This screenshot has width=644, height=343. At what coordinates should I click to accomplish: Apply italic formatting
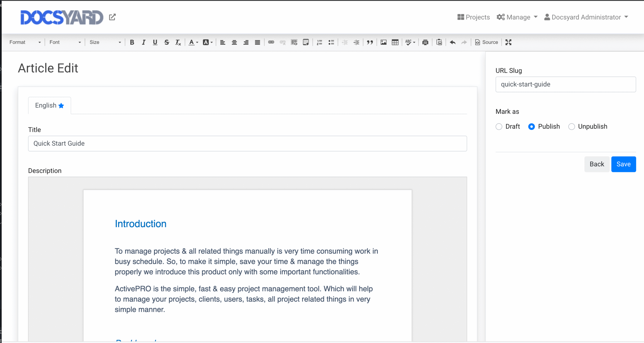tap(143, 42)
